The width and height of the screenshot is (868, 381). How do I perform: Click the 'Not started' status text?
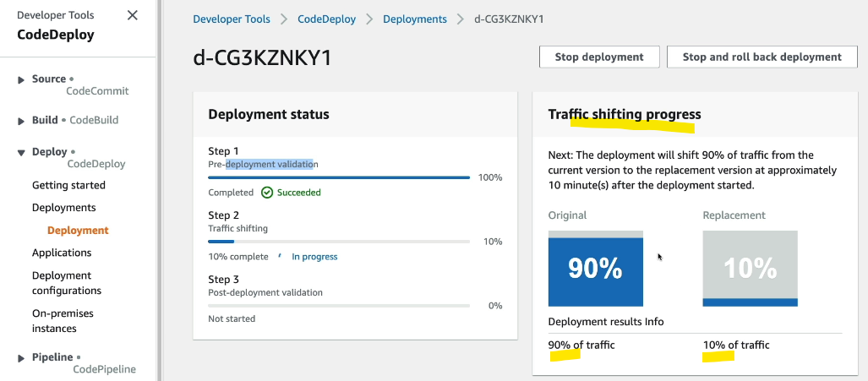pyautogui.click(x=232, y=318)
